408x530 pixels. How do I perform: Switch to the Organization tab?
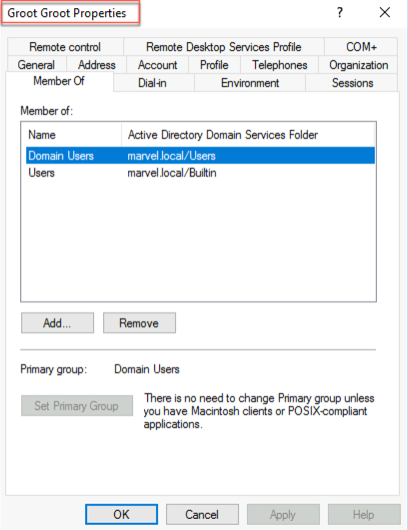358,65
